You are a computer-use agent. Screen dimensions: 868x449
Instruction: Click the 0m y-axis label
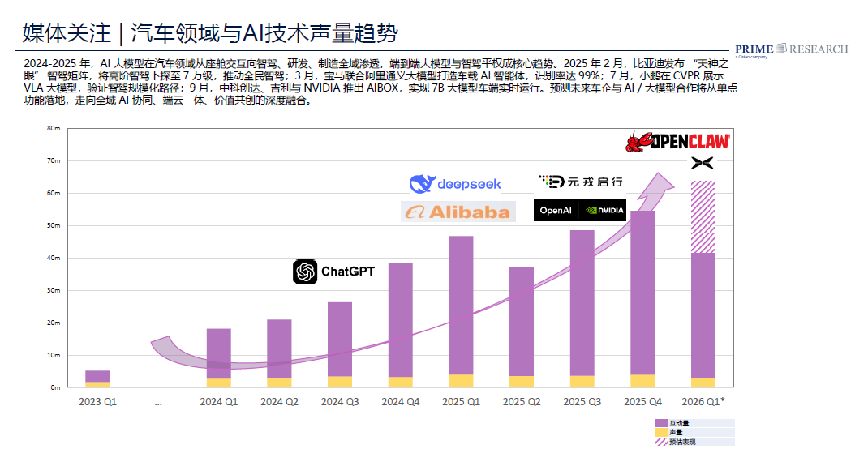point(55,387)
